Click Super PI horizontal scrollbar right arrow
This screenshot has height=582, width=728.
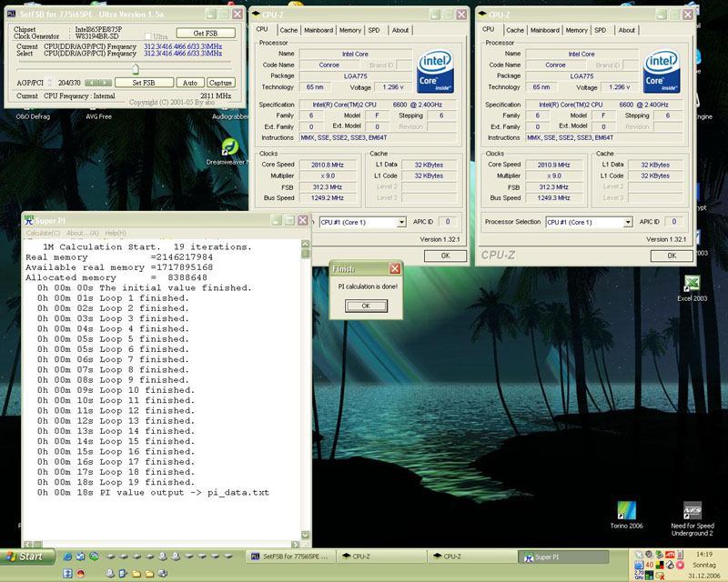pos(295,544)
